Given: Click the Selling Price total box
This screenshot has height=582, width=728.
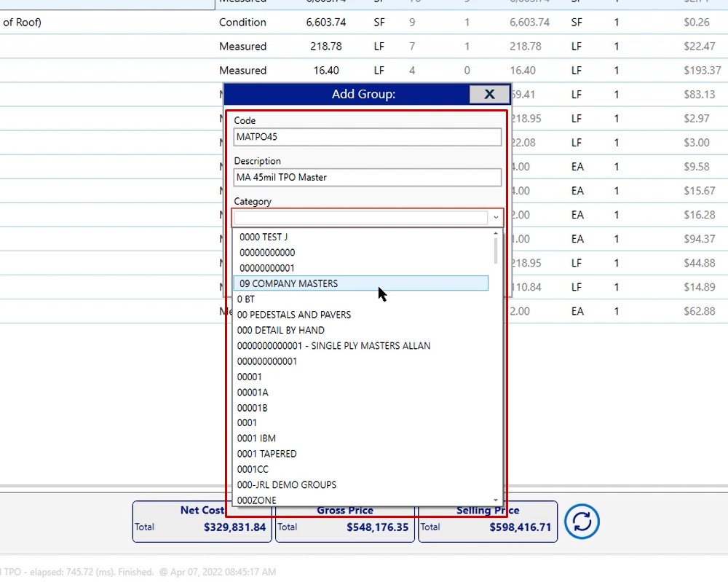Looking at the screenshot, I should point(487,521).
